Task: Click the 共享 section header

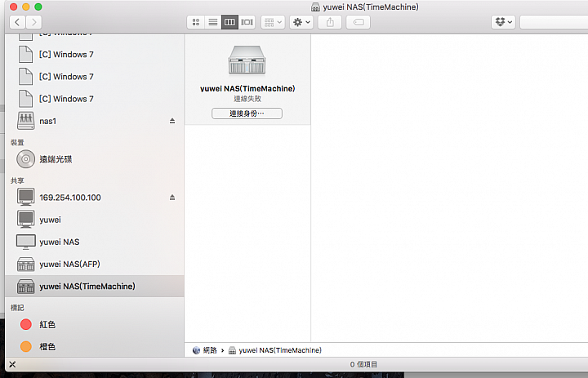Action: [17, 180]
